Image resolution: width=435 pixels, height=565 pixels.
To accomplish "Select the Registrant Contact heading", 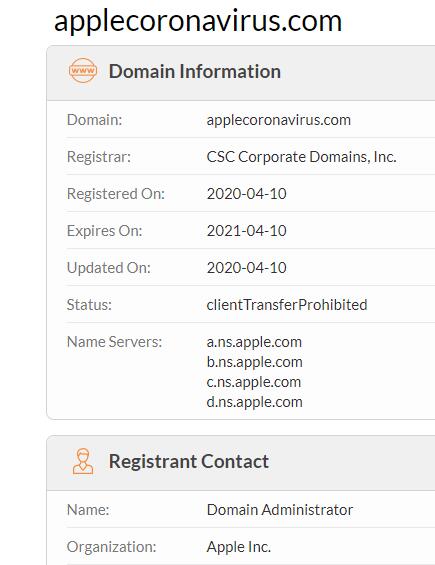I will click(189, 461).
